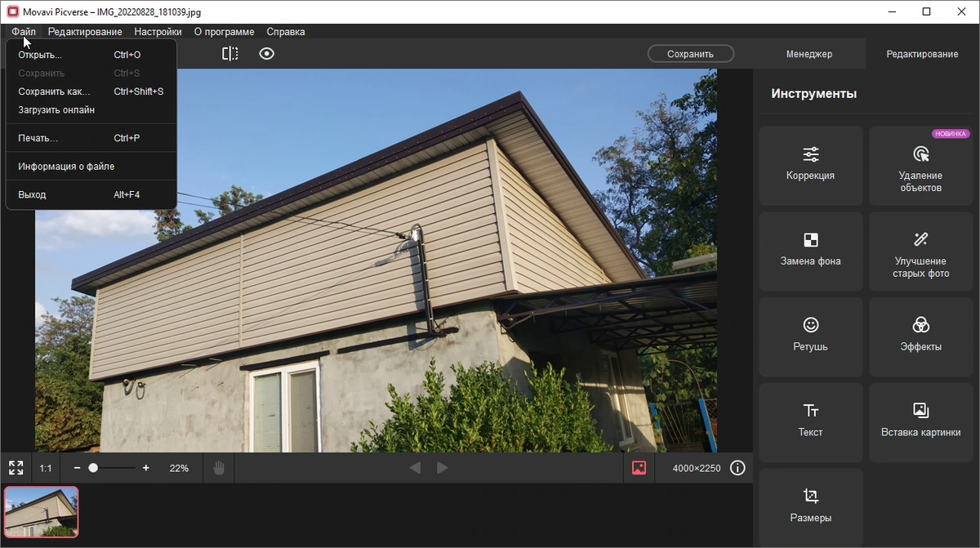This screenshot has height=548, width=980.
Task: Toggle before/after split comparison icon
Action: click(x=230, y=54)
